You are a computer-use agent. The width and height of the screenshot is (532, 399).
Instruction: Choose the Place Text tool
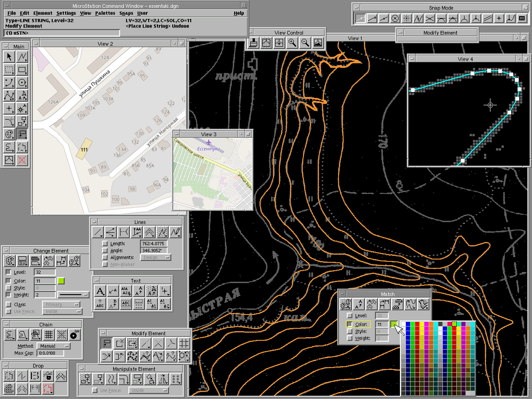pyautogui.click(x=100, y=291)
